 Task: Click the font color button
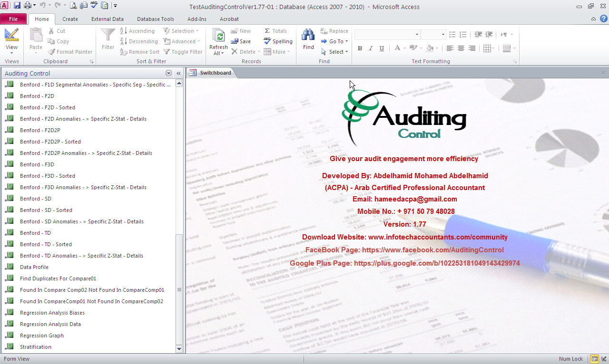pos(397,48)
